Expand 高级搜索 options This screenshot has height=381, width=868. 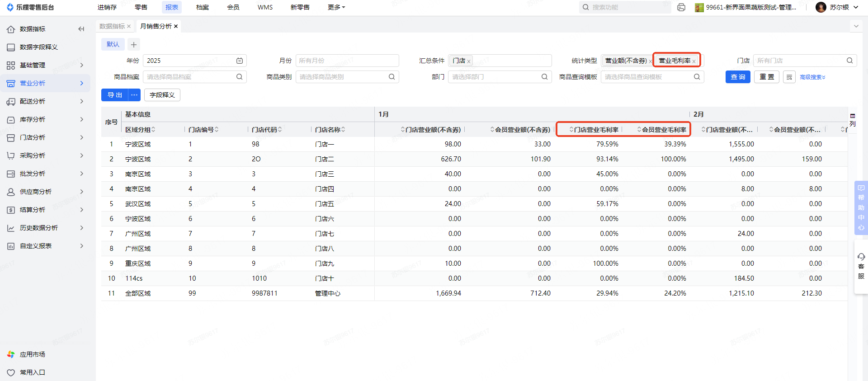(812, 77)
